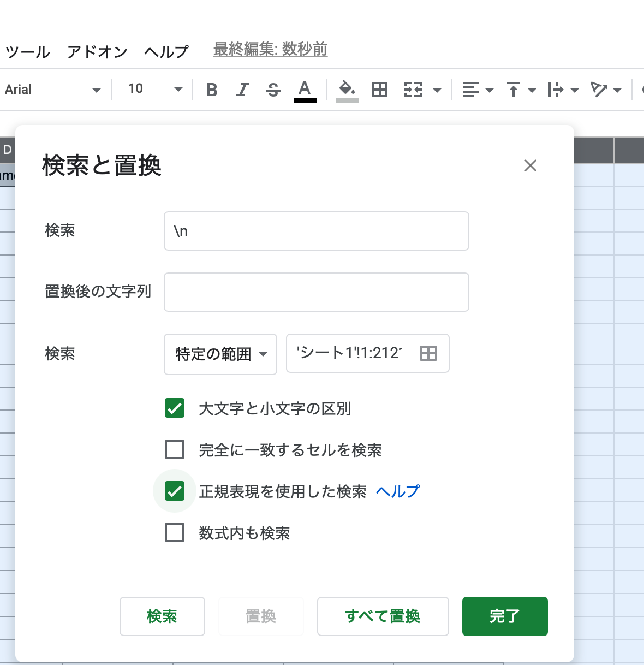Screen dimensions: 644x665
Task: Apply italic formatting
Action: tap(242, 90)
